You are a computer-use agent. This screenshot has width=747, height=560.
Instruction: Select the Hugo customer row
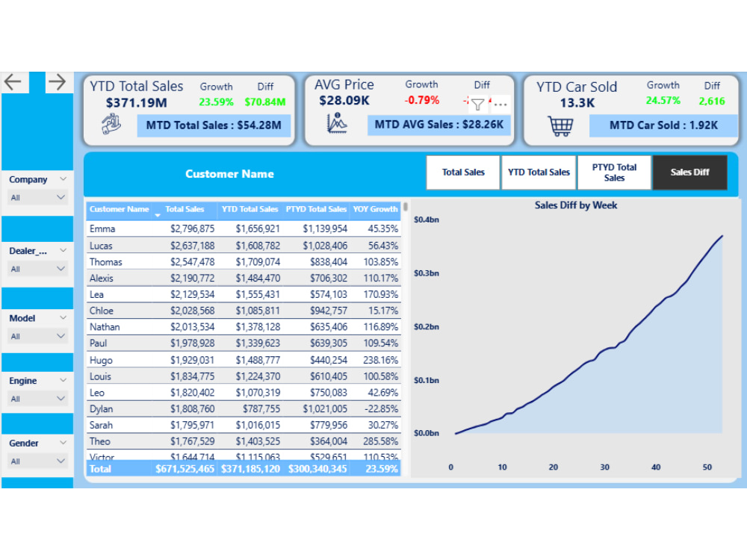pyautogui.click(x=244, y=360)
